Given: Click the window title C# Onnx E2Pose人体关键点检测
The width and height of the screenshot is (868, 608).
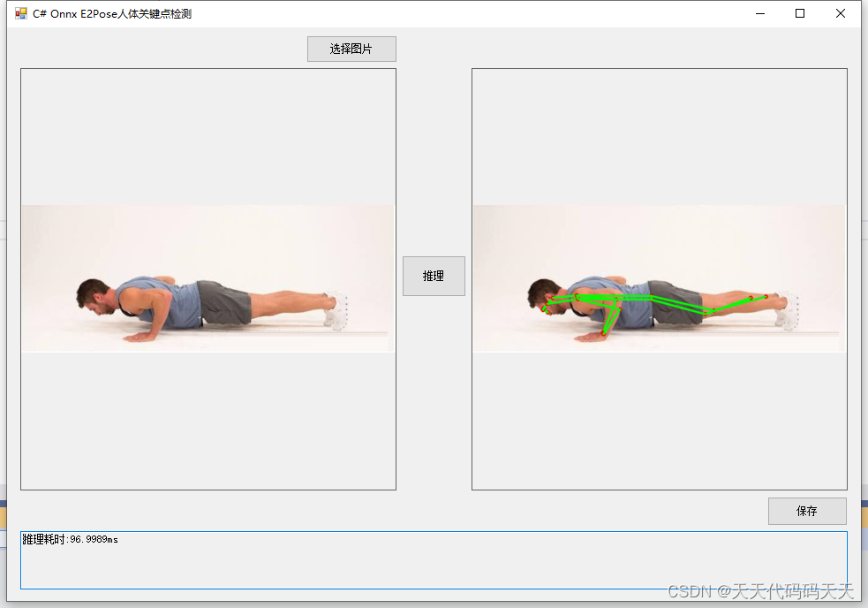Looking at the screenshot, I should (x=112, y=14).
